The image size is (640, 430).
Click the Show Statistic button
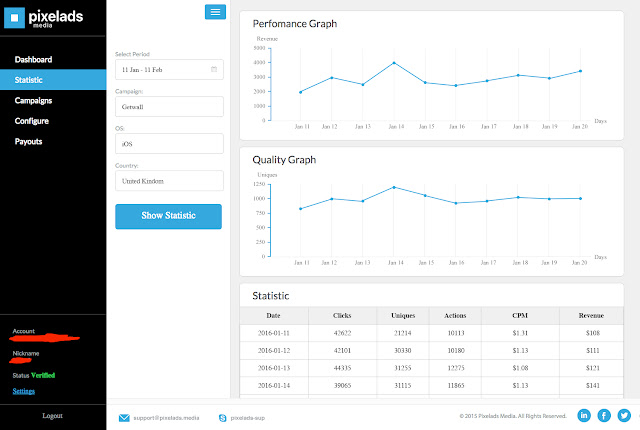(168, 216)
